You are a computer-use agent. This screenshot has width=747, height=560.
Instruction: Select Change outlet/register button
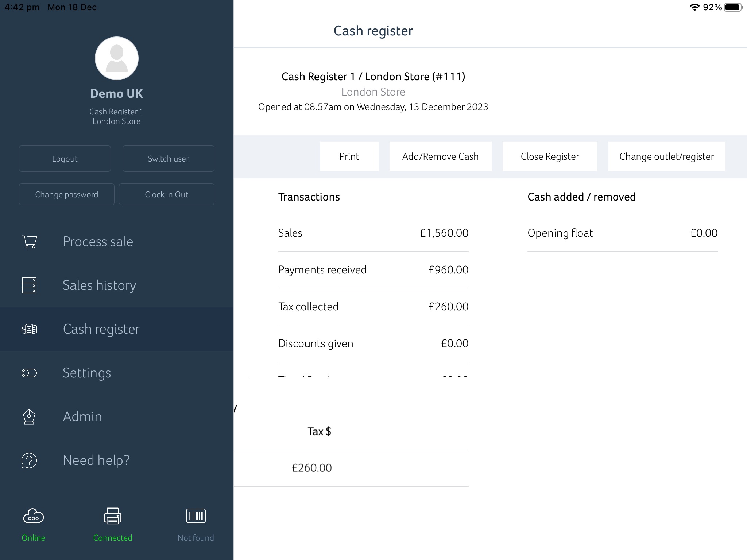[667, 156]
